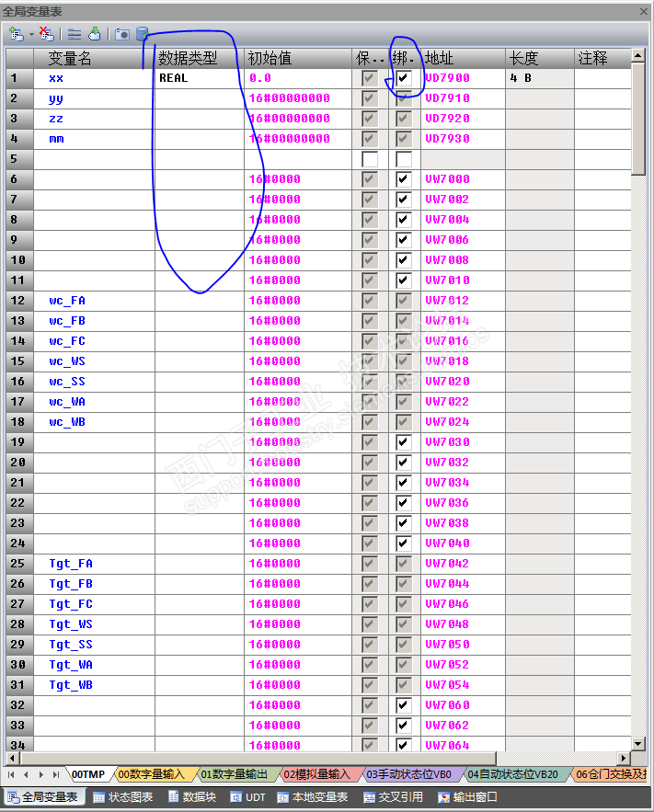Check the retain checkbox in empty row 5
Screen dimensions: 654x812
(370, 159)
